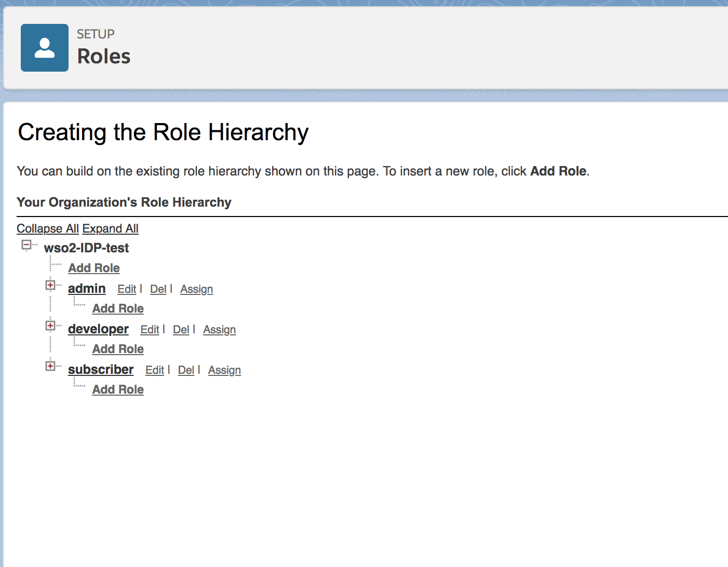Viewport: 728px width, 567px height.
Task: Add Role under subscriber
Action: [x=118, y=389]
